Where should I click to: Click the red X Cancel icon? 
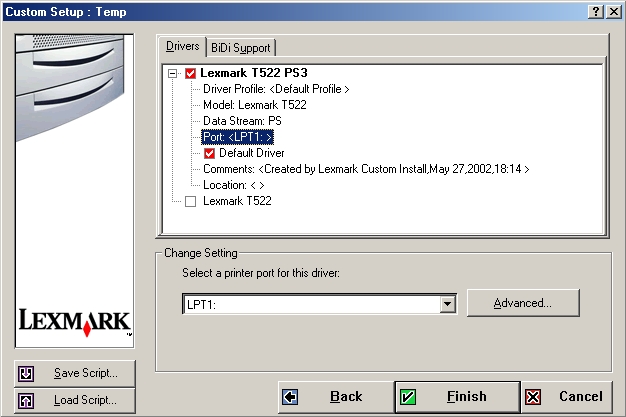click(534, 397)
